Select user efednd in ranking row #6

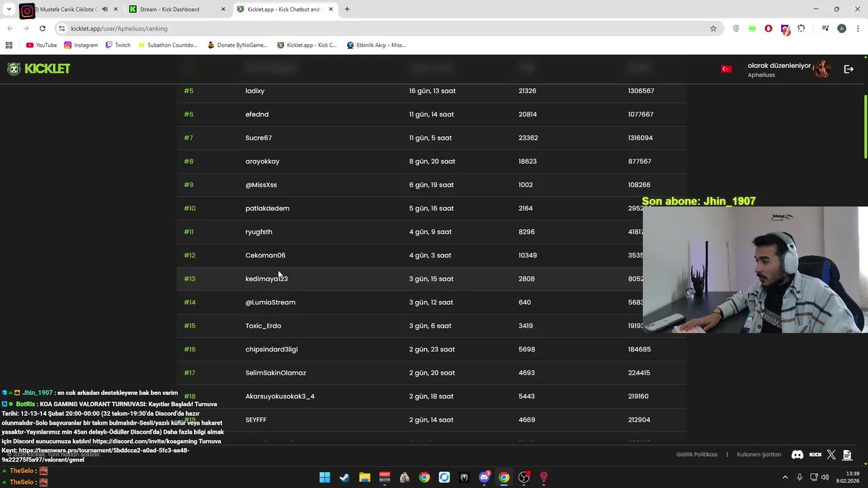(257, 115)
